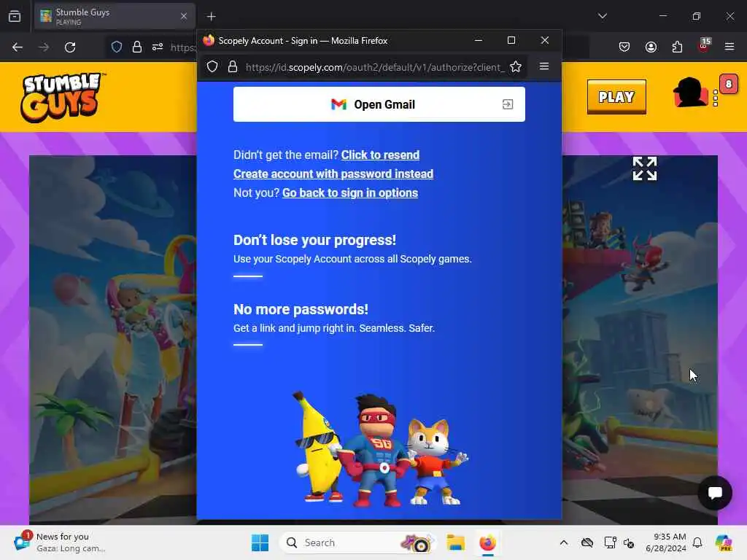Open the extensions puzzle icon
Image resolution: width=747 pixels, height=560 pixels.
(x=677, y=47)
